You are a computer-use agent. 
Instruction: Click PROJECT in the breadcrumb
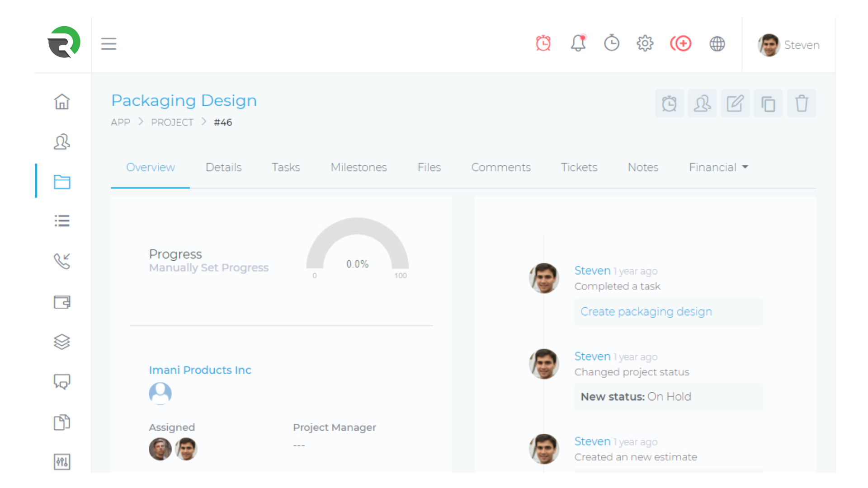(172, 122)
